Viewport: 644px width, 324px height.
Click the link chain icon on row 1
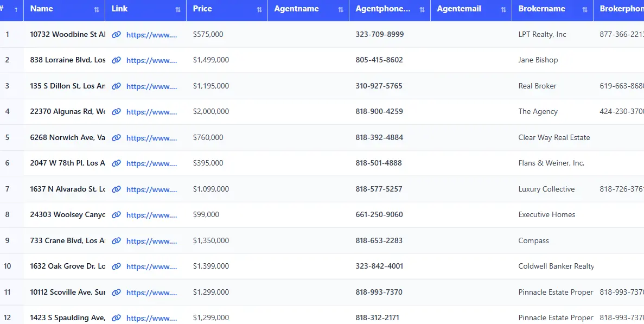[116, 34]
